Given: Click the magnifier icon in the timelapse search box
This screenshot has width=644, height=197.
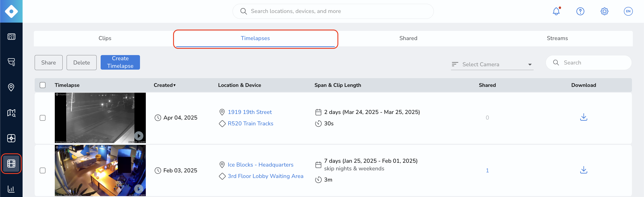Looking at the screenshot, I should pyautogui.click(x=556, y=63).
